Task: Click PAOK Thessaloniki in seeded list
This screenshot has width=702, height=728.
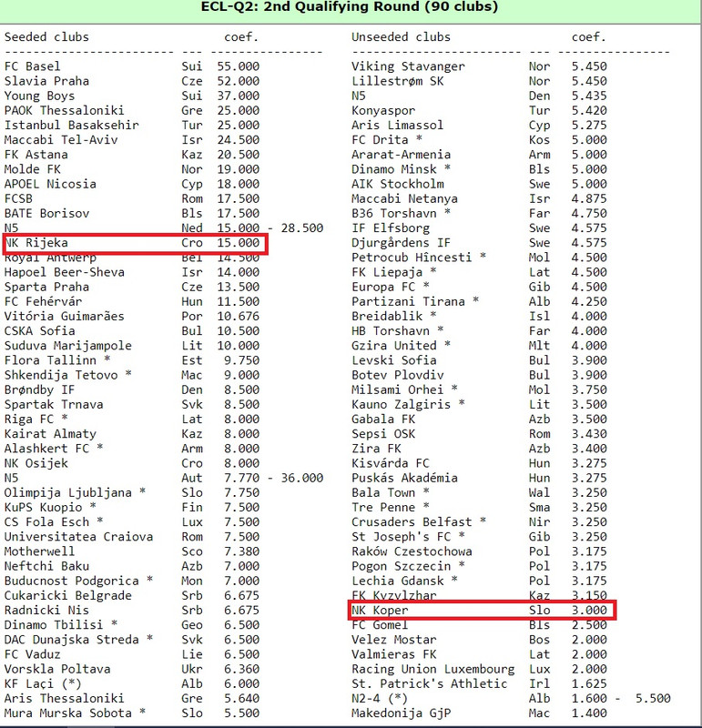Action: click(x=64, y=110)
